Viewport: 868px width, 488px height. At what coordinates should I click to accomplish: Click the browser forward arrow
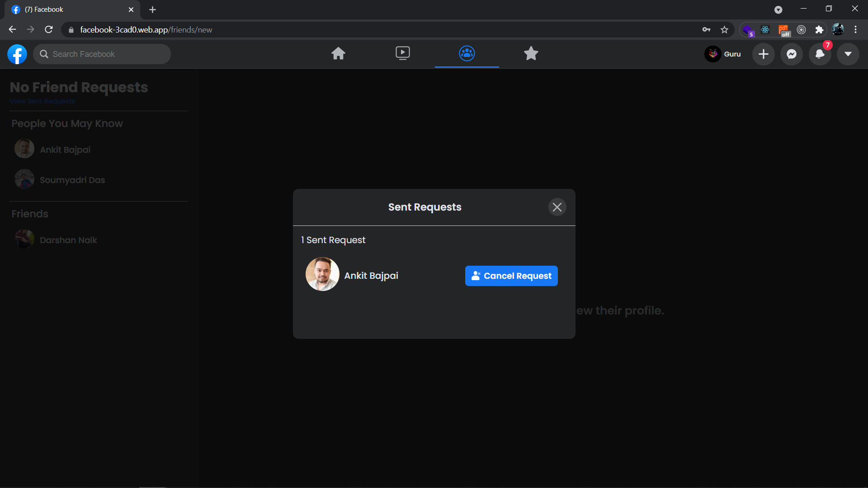click(30, 29)
